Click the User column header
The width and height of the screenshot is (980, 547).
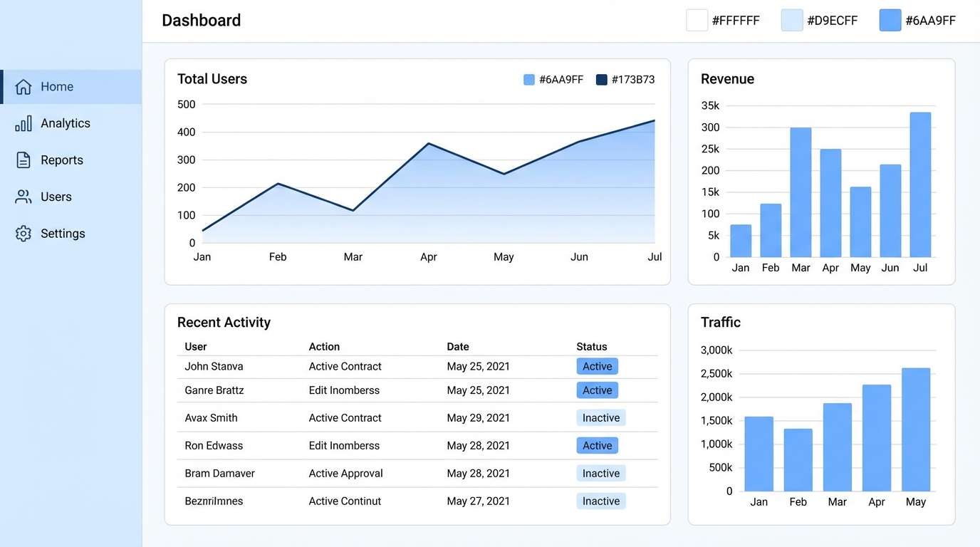point(195,347)
